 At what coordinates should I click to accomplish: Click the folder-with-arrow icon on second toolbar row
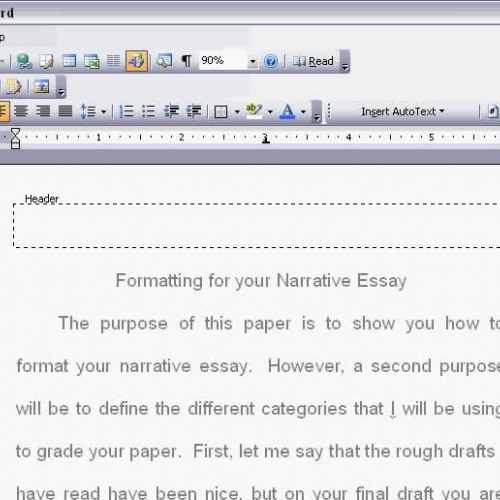[x=13, y=86]
